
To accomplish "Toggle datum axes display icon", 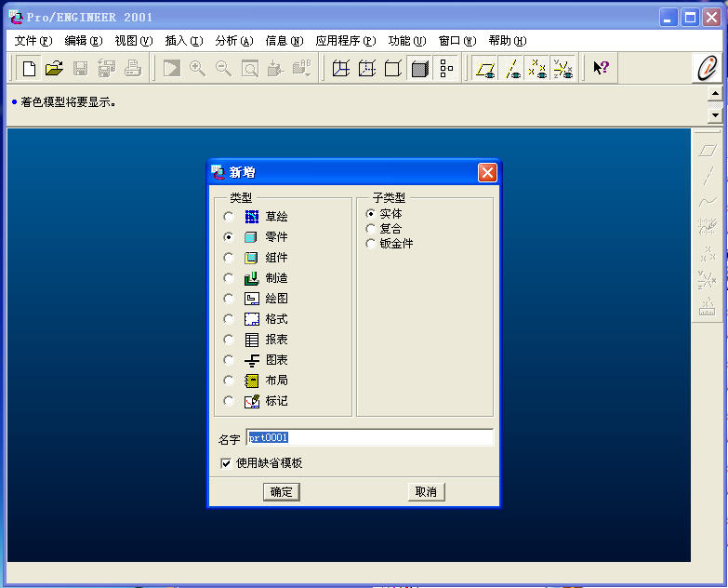I will pyautogui.click(x=511, y=69).
